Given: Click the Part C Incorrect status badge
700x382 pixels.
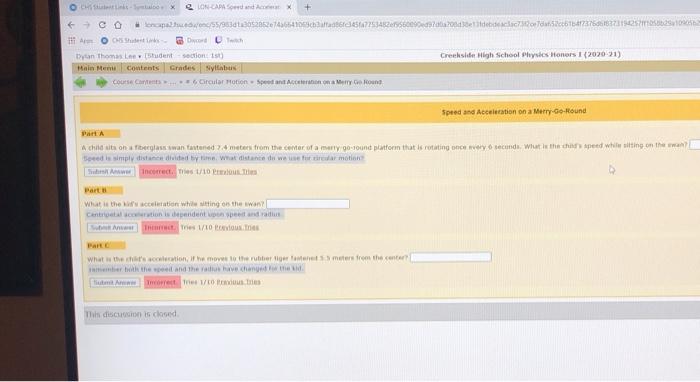Looking at the screenshot, I should click(162, 282).
